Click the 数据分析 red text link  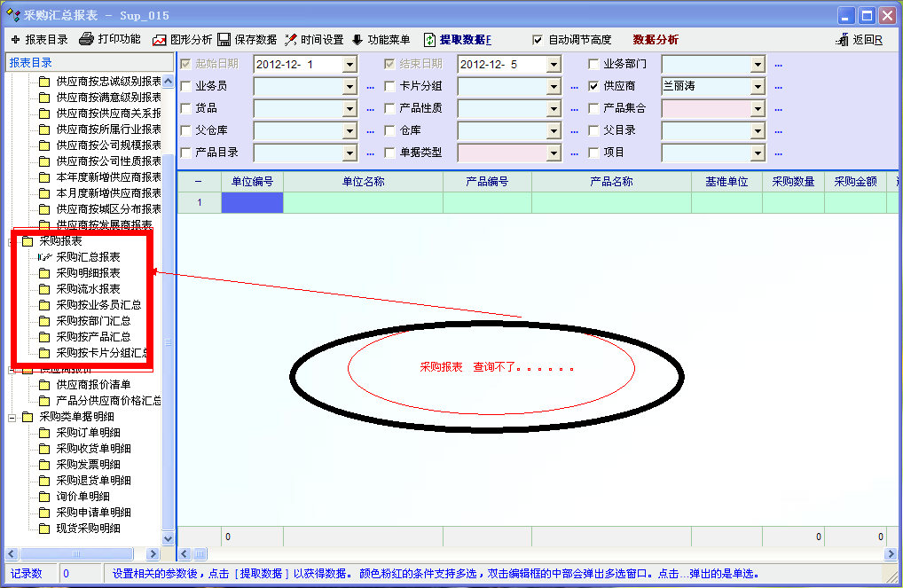click(x=656, y=40)
